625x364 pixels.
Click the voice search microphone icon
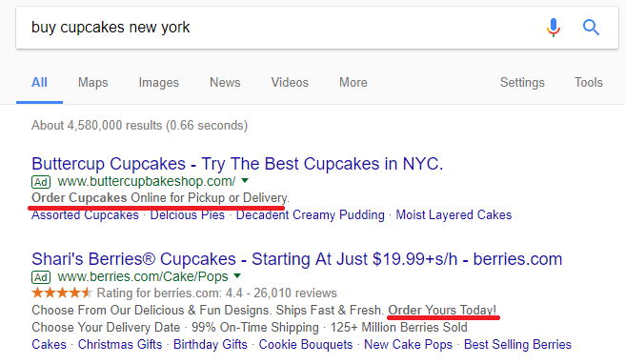(553, 28)
